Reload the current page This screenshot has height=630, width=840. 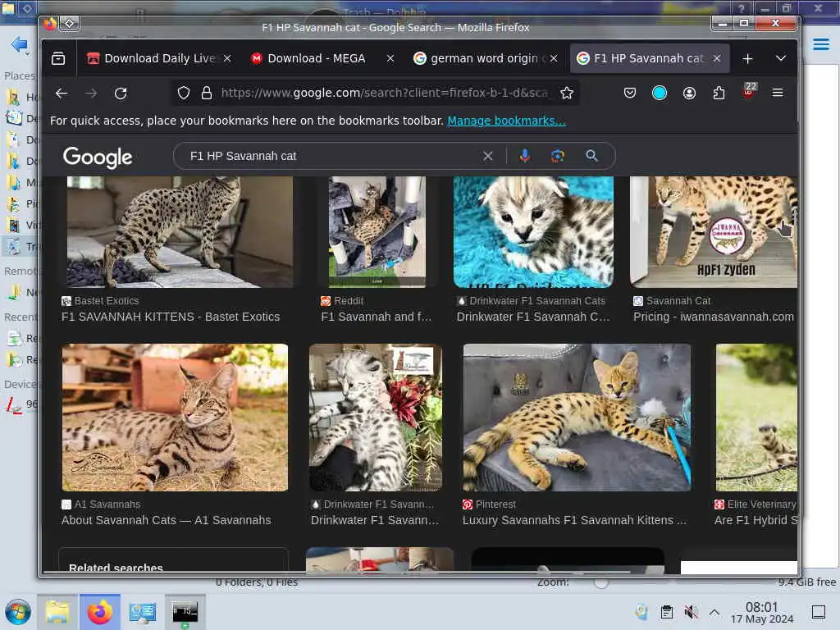[121, 94]
